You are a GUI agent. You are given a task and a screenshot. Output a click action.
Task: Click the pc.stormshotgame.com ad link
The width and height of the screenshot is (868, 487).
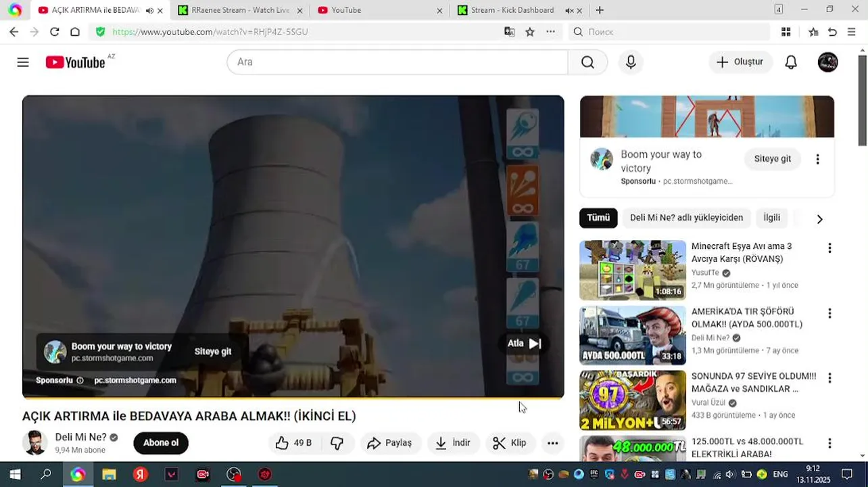click(135, 380)
